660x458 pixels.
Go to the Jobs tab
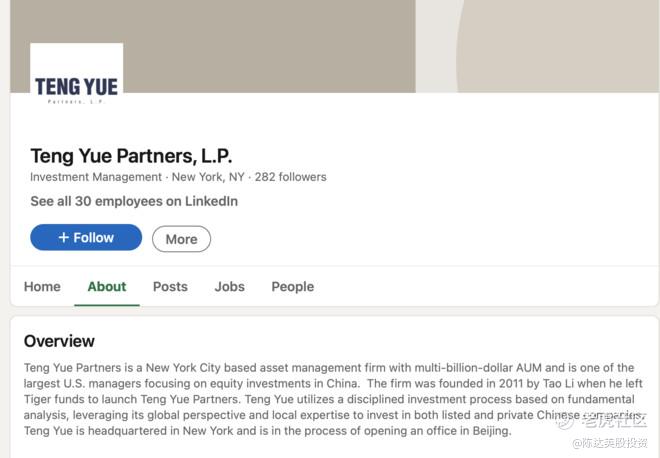229,287
